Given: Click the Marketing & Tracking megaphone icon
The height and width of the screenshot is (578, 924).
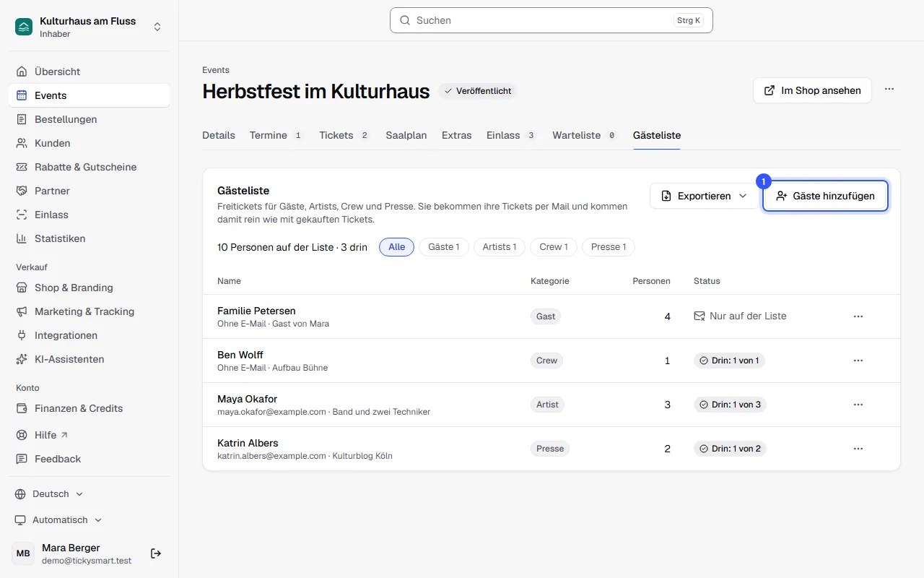Looking at the screenshot, I should point(22,311).
